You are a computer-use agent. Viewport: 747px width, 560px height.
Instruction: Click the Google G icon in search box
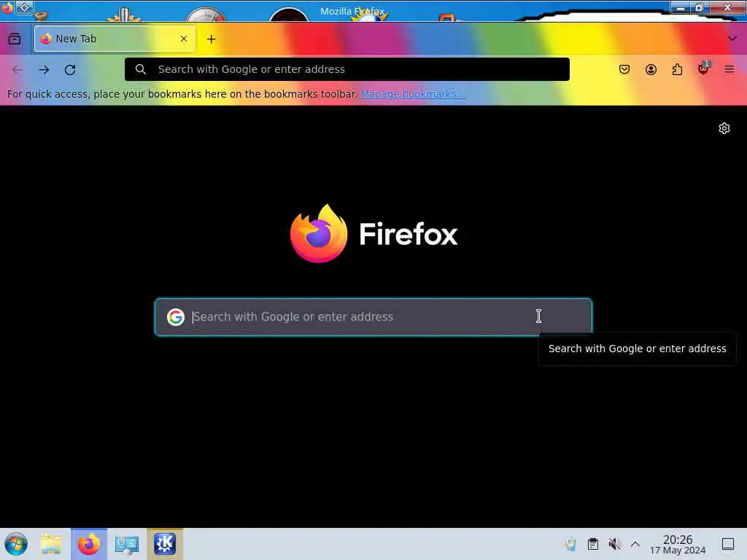175,316
